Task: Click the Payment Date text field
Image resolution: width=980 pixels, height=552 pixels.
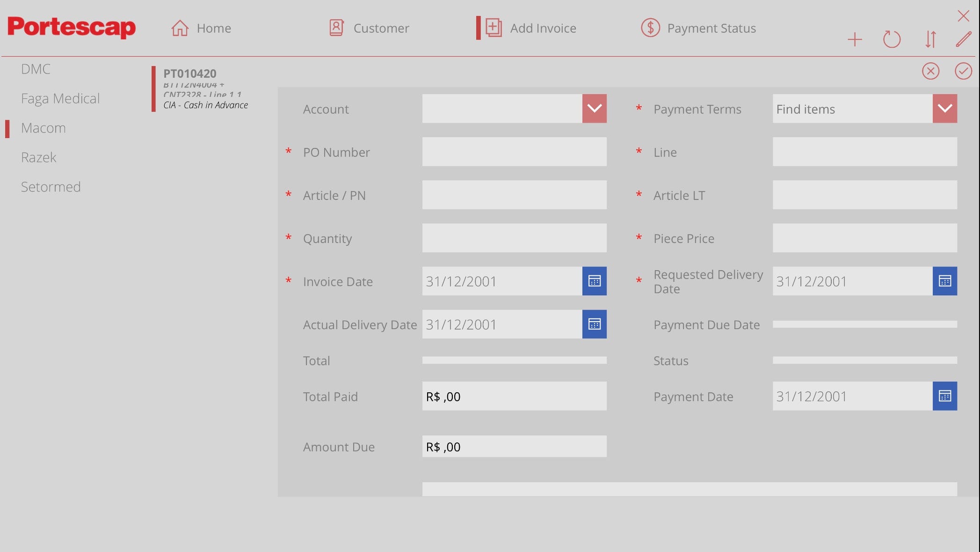Action: (852, 396)
